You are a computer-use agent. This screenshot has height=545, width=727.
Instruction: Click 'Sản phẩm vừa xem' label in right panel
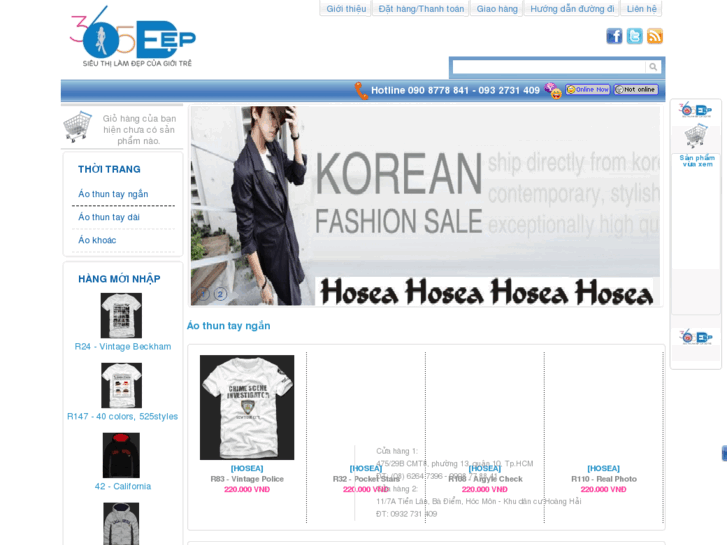pos(697,161)
